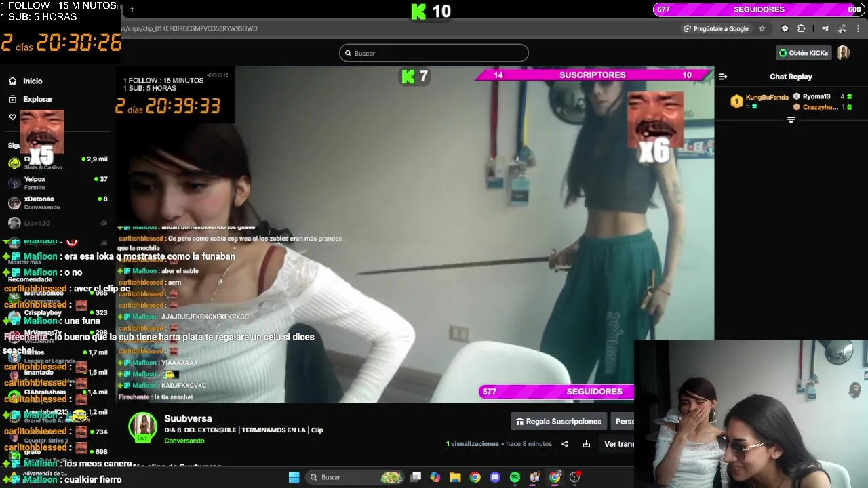
Task: Click the Ver transmisión button
Action: [619, 444]
